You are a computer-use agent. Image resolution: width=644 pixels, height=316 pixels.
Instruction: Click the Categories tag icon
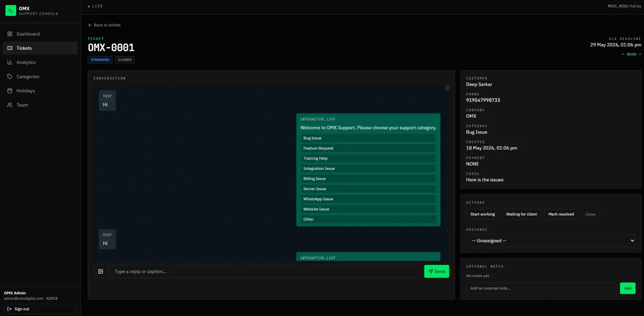[10, 77]
